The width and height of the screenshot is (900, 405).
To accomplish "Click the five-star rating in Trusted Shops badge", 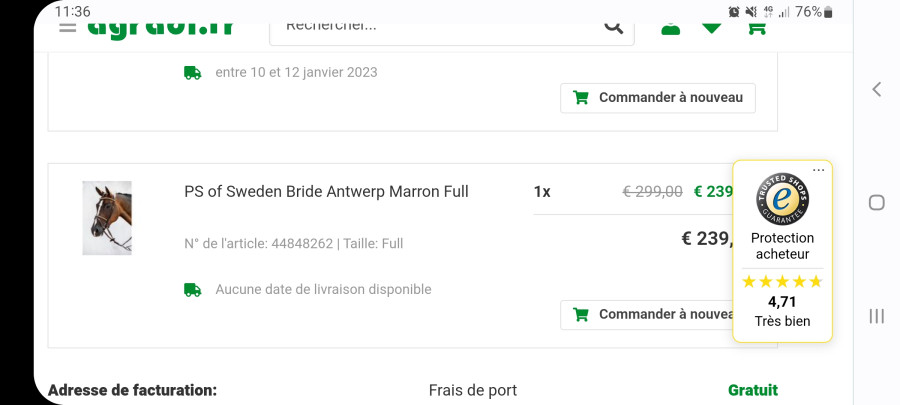I will point(782,282).
